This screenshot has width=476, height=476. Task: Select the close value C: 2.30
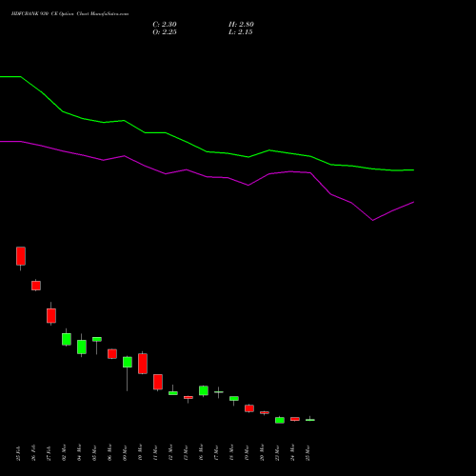coord(165,25)
